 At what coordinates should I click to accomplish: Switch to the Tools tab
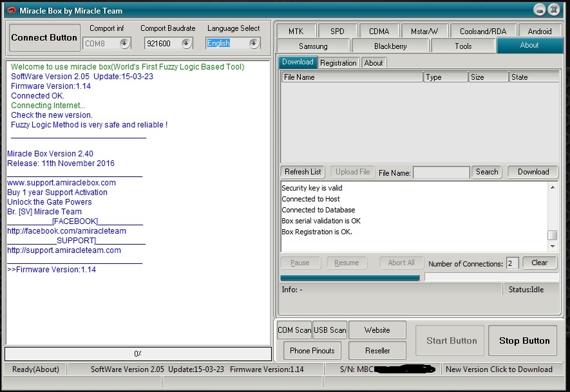(x=463, y=46)
